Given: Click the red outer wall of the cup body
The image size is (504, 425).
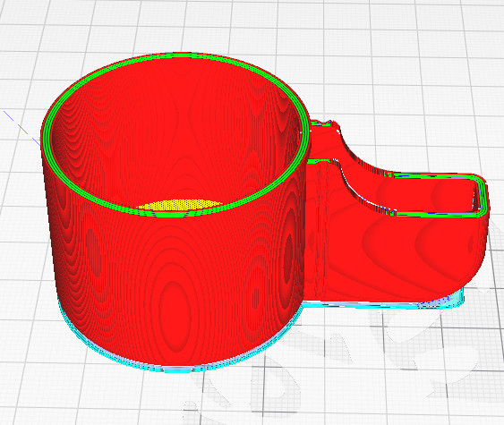Looking at the screenshot, I should 174,289.
